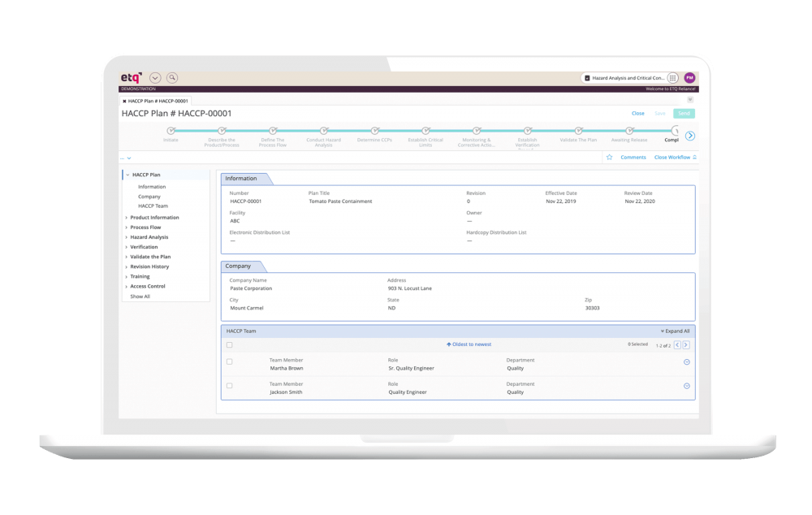Select the Jackson Smith row checkbox

(x=230, y=386)
